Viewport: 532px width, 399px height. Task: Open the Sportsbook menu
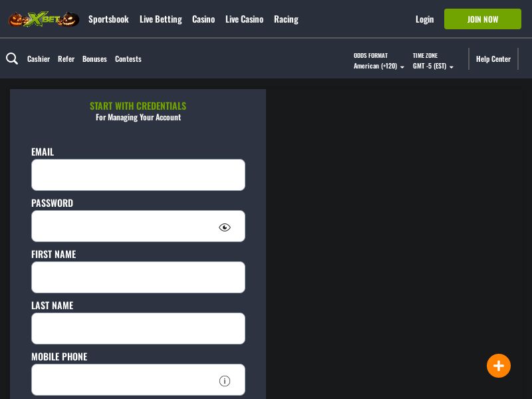point(108,19)
